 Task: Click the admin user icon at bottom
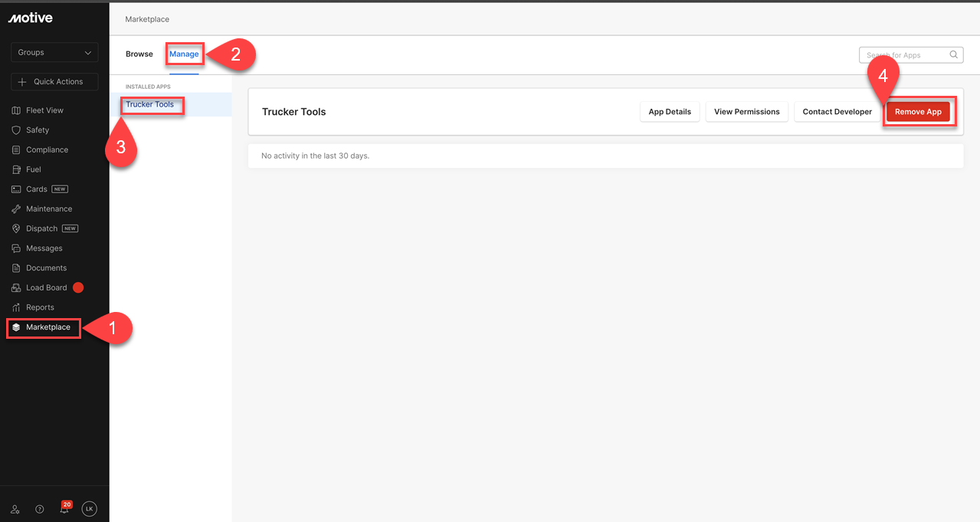15,509
